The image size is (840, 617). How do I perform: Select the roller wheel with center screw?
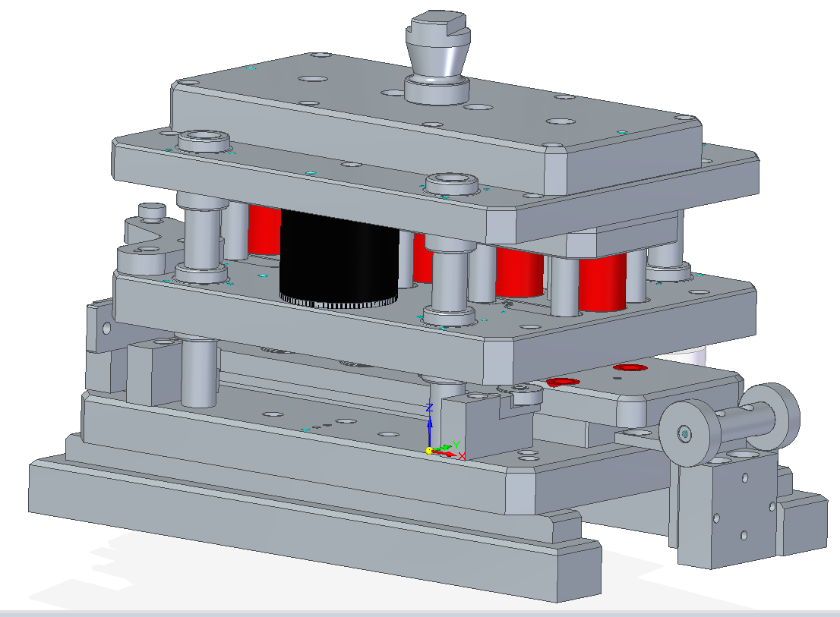coord(689,433)
